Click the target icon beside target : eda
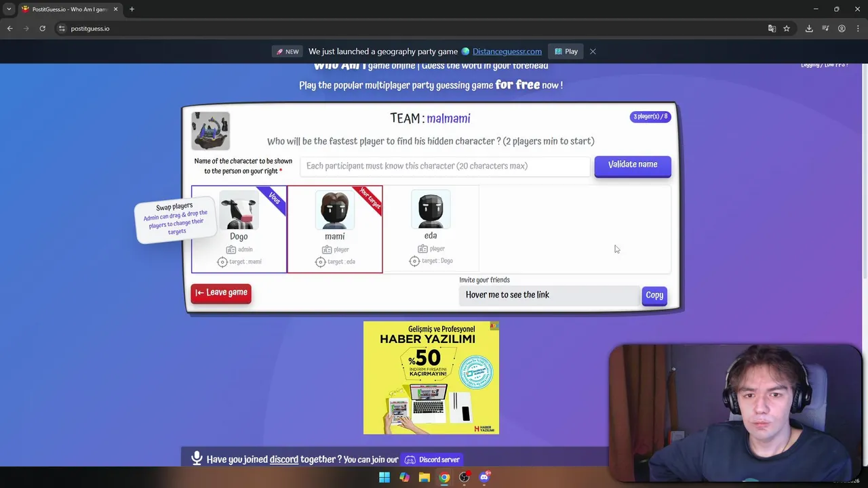Image resolution: width=868 pixels, height=488 pixels. pos(321,262)
